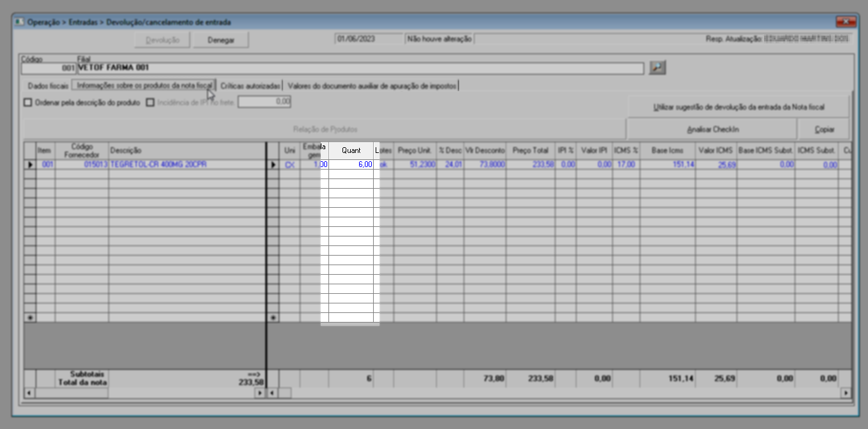The image size is (868, 429).
Task: Select the Quant cell with value 6,00
Action: click(351, 164)
